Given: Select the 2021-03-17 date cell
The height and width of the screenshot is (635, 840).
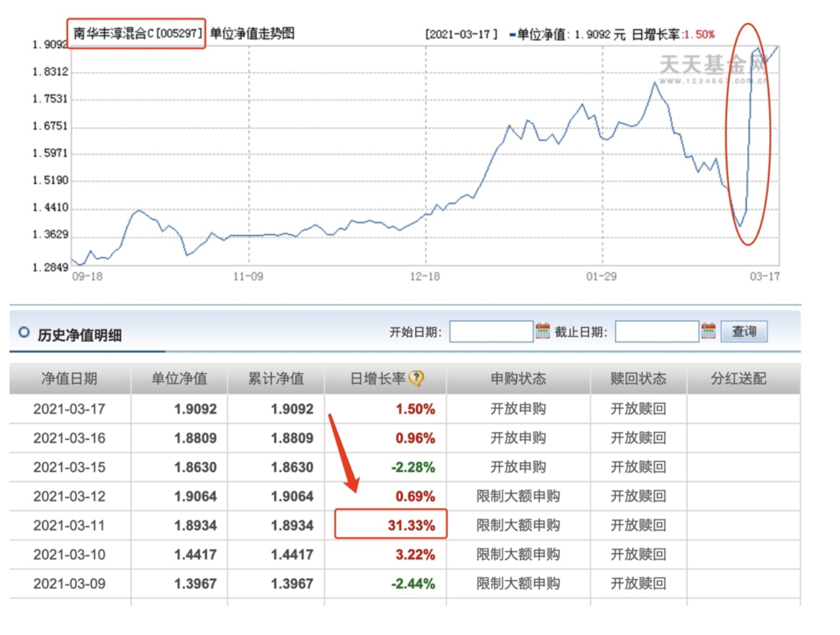Looking at the screenshot, I should tap(70, 409).
